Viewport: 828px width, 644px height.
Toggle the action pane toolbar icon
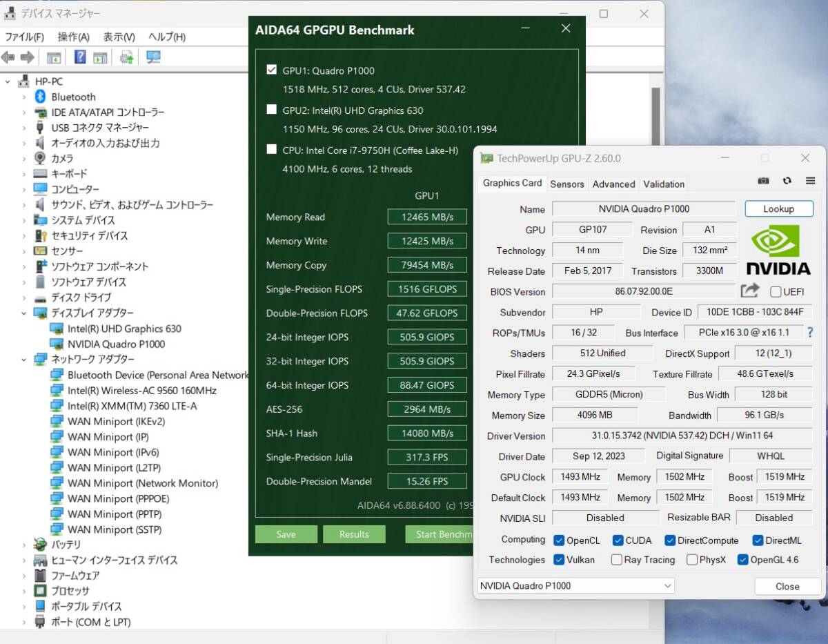[101, 57]
